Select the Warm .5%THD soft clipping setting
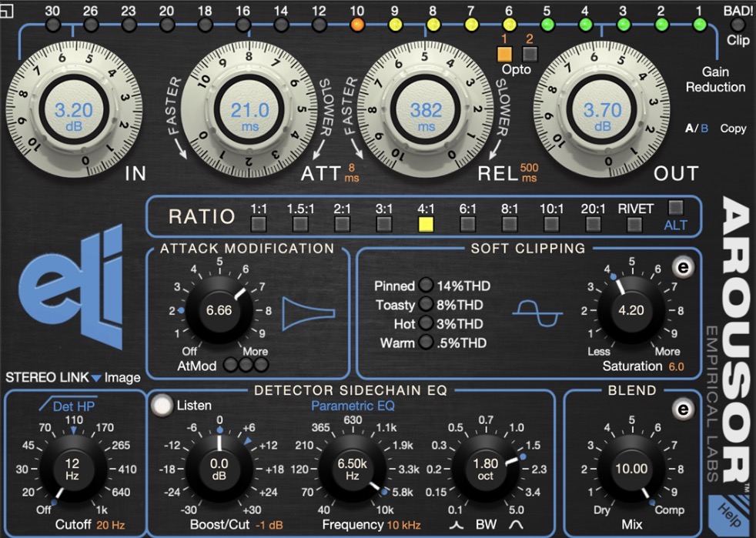This screenshot has height=538, width=756. [427, 343]
